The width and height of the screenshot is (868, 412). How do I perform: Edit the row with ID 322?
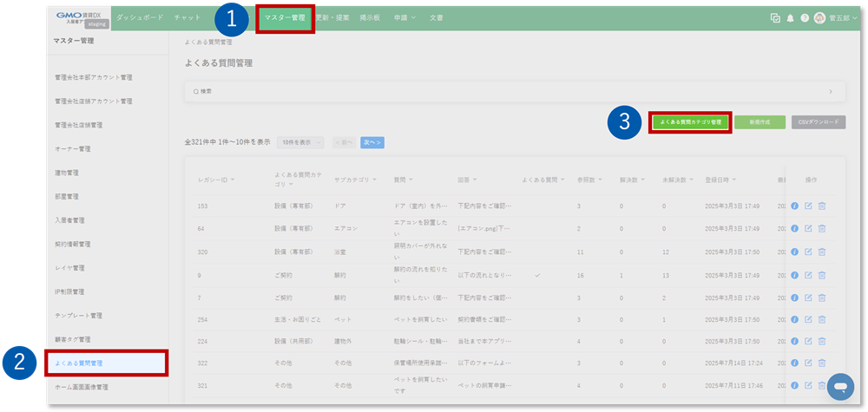(x=808, y=363)
